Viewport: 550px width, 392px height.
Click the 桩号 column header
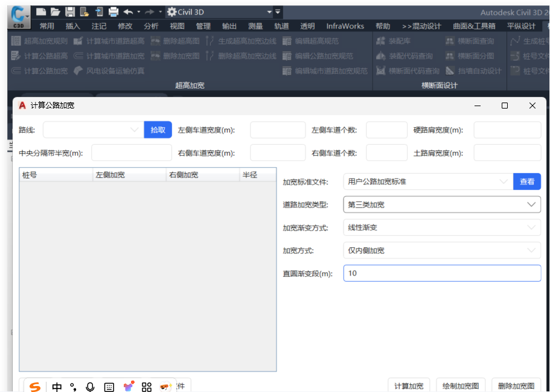56,175
